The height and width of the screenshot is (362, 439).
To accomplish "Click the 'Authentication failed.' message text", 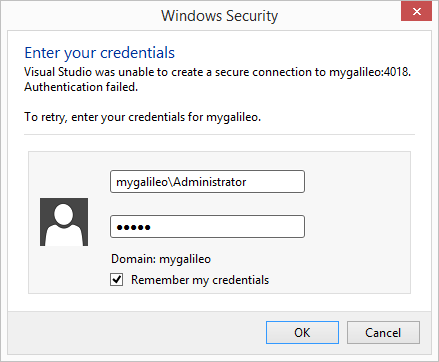I will tap(81, 87).
